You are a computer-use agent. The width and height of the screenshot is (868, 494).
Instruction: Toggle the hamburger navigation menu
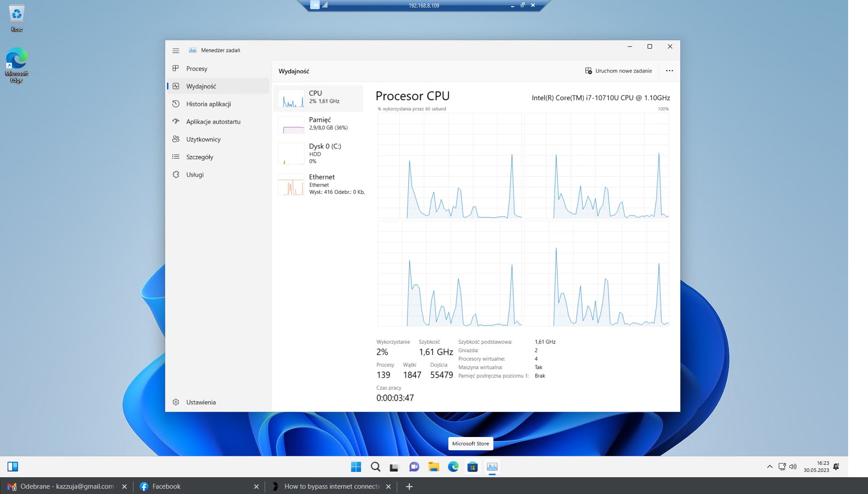176,50
